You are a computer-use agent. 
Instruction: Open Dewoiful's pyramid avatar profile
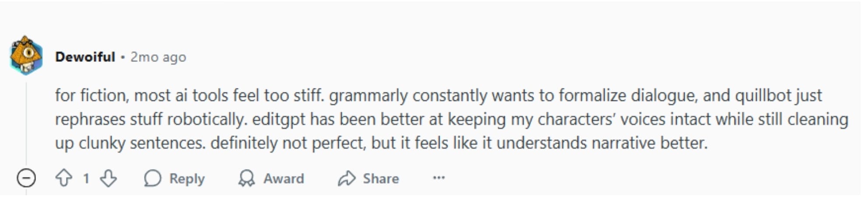point(26,56)
